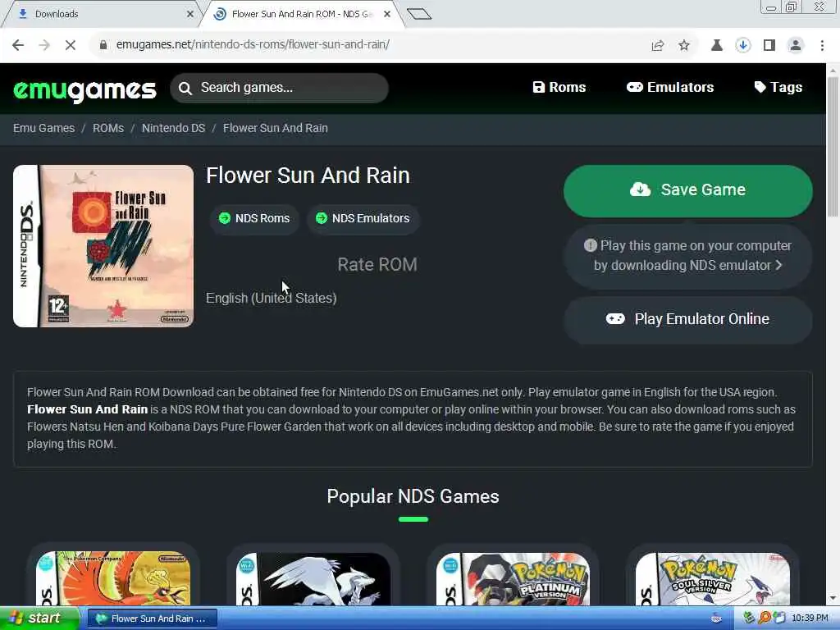Toggle browser side panel icon
This screenshot has width=840, height=630.
(x=769, y=46)
